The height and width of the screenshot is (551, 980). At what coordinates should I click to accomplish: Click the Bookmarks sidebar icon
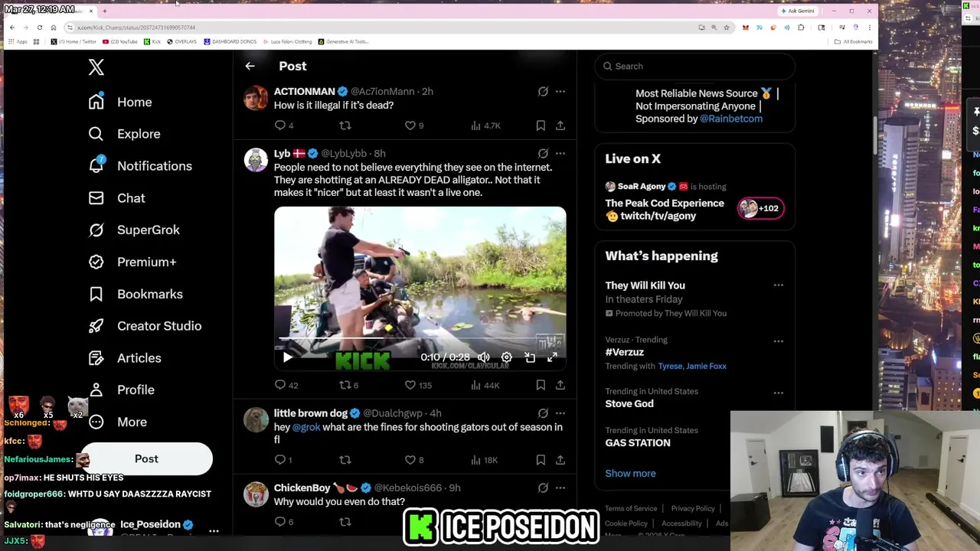(96, 294)
